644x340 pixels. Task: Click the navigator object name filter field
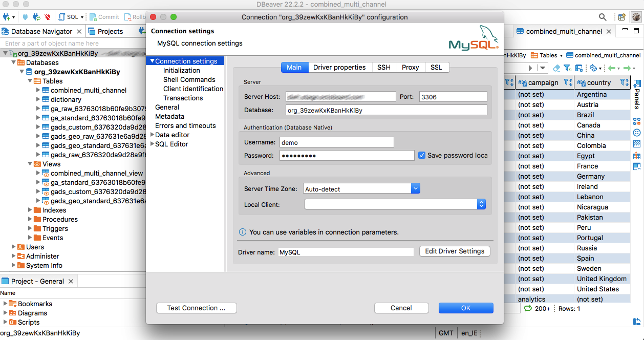(x=72, y=44)
